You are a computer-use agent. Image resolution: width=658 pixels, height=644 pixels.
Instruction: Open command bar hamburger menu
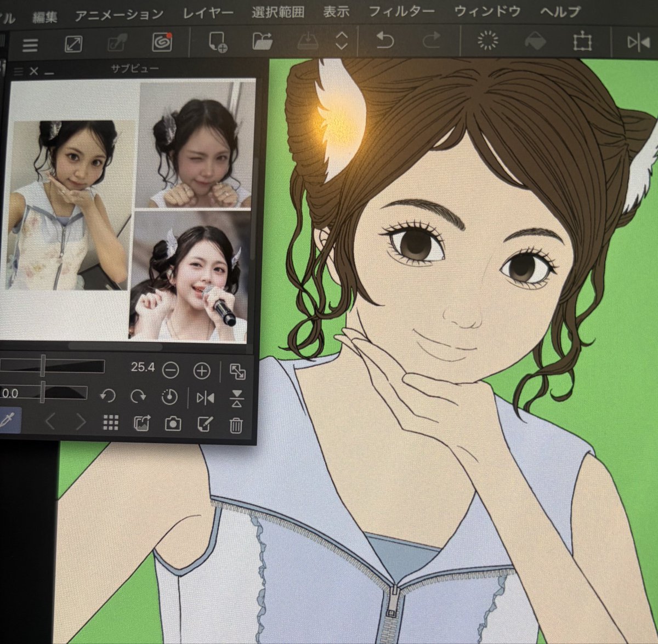pyautogui.click(x=30, y=45)
